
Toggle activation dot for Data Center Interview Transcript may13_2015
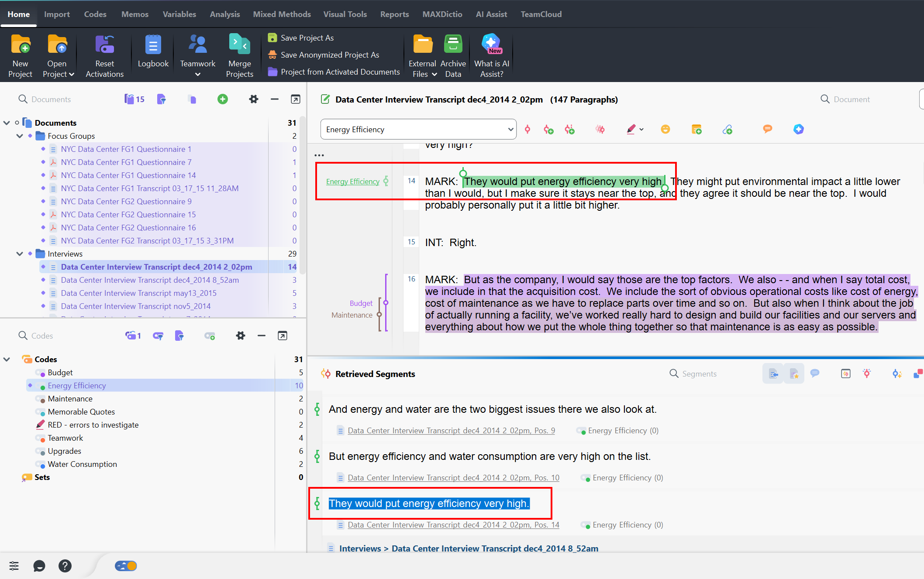(x=43, y=293)
